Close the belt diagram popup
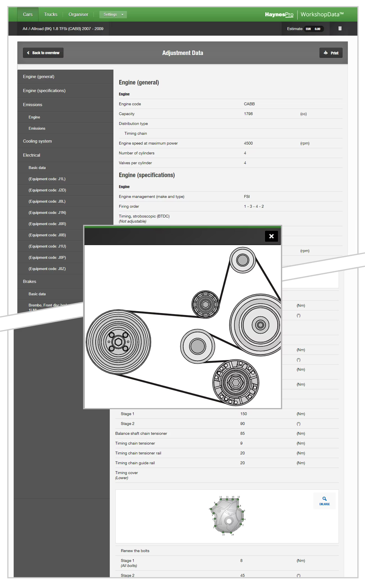The image size is (365, 588). click(271, 236)
